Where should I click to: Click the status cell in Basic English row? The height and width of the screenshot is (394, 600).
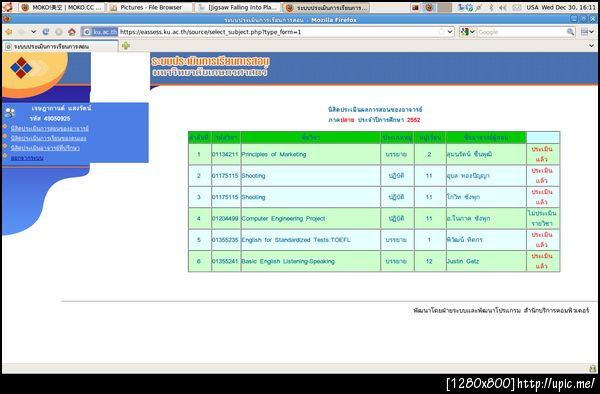point(543,261)
